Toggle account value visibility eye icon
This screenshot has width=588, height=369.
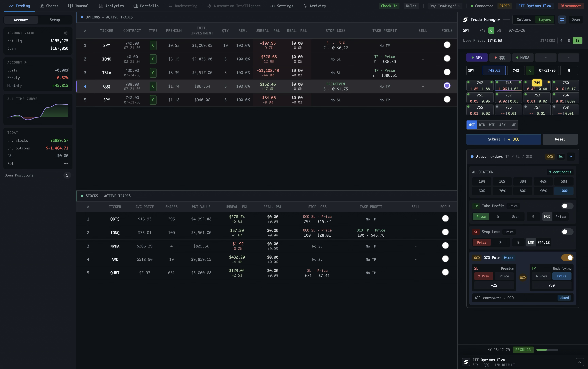point(66,33)
